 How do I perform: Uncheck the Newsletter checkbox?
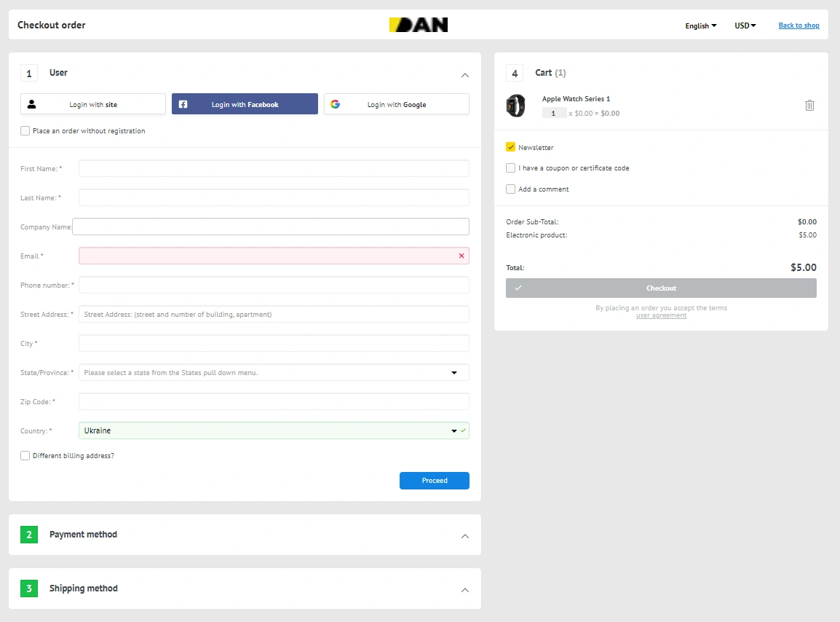510,147
